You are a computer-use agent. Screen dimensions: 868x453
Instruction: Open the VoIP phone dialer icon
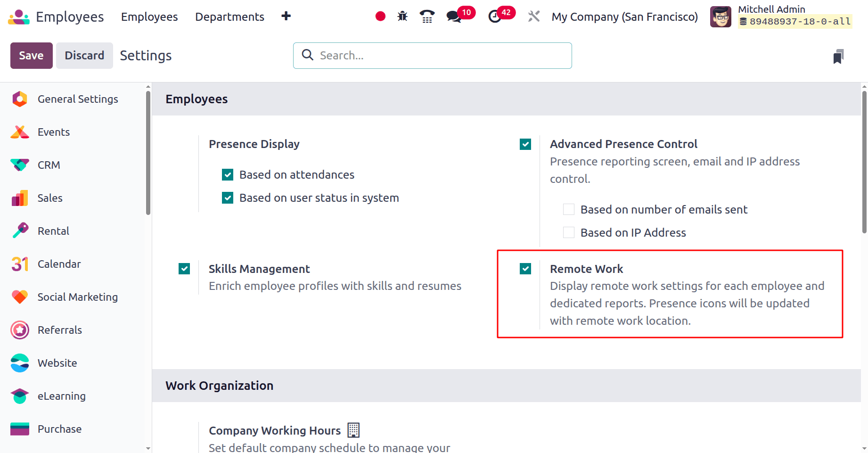pos(427,16)
